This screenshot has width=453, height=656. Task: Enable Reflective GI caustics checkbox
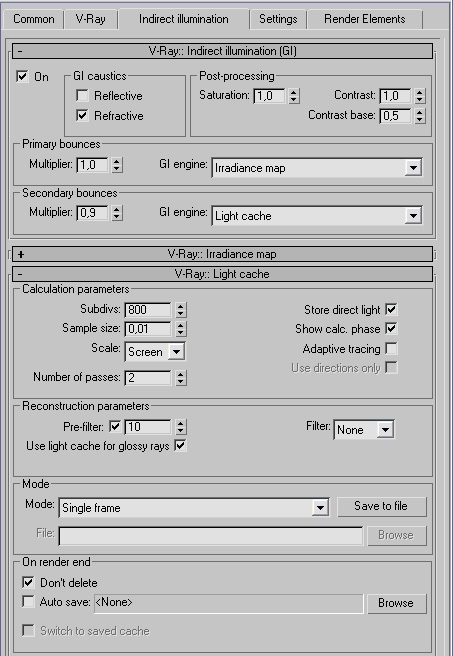tap(82, 96)
